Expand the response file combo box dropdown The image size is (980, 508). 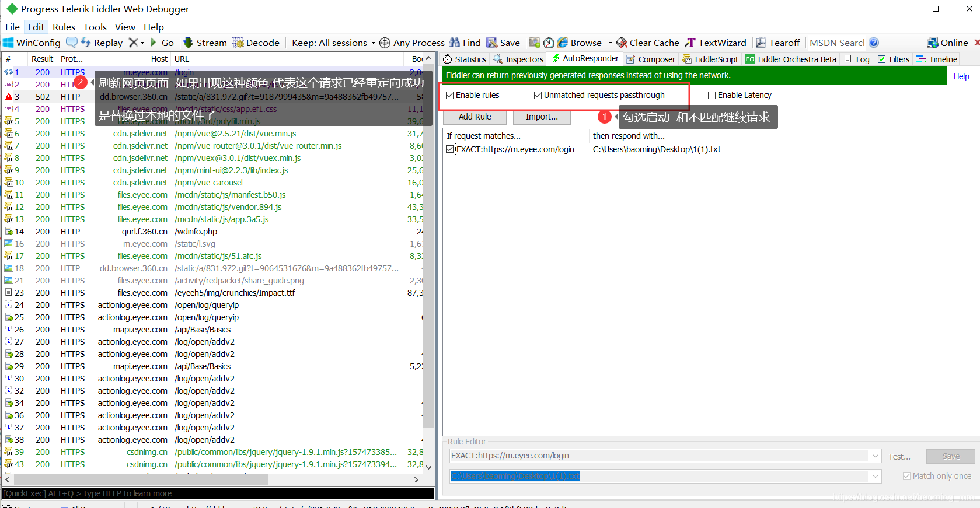point(876,476)
